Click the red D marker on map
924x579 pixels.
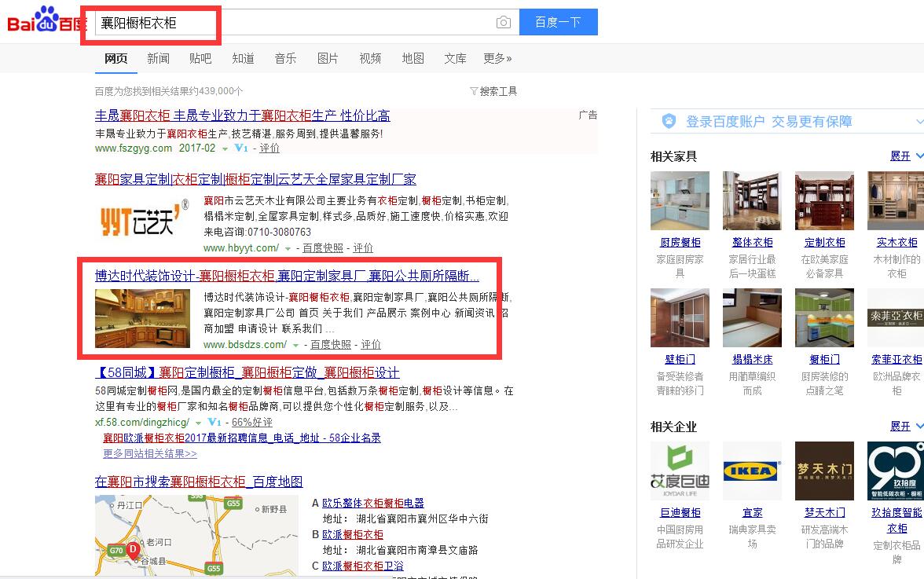(134, 550)
